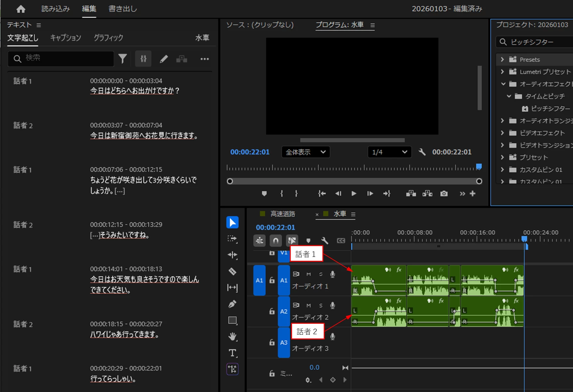Image resolution: width=573 pixels, height=392 pixels.
Task: Click the filter icon in transcript panel
Action: (123, 59)
